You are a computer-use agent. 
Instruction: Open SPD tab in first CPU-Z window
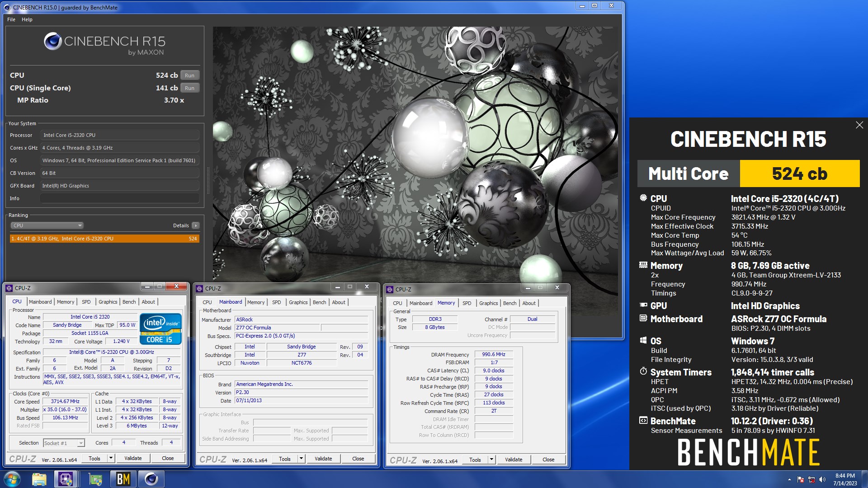tap(86, 302)
